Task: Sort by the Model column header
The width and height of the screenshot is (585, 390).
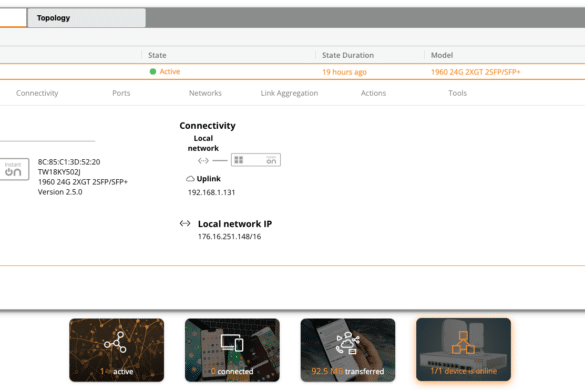Action: coord(442,55)
